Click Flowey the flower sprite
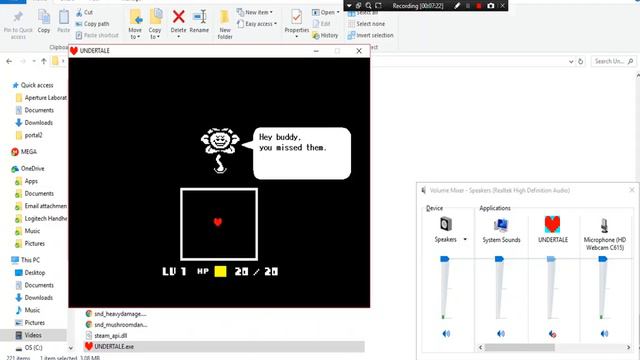This screenshot has width=640, height=360. [220, 151]
